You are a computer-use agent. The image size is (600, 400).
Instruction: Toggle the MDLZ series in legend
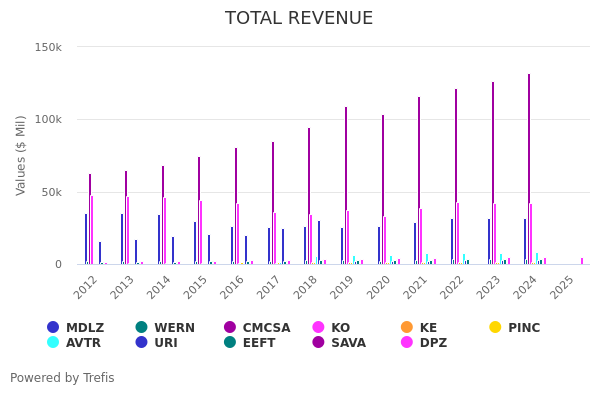[76, 328]
